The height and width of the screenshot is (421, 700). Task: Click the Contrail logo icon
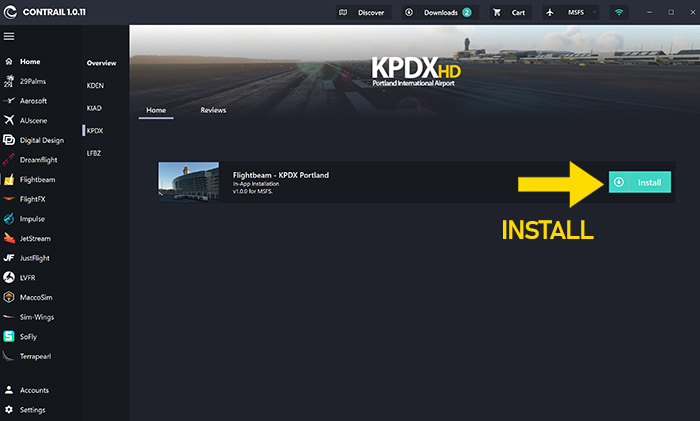pyautogui.click(x=10, y=12)
